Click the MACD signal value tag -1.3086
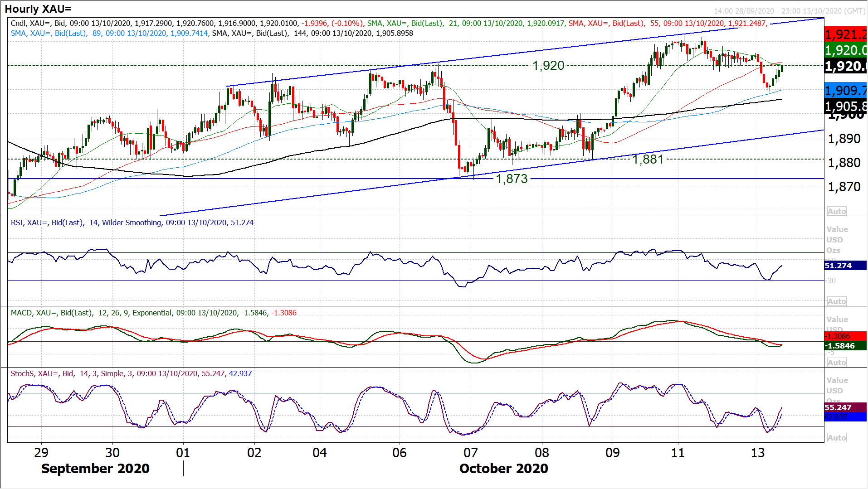The image size is (868, 489). click(846, 336)
